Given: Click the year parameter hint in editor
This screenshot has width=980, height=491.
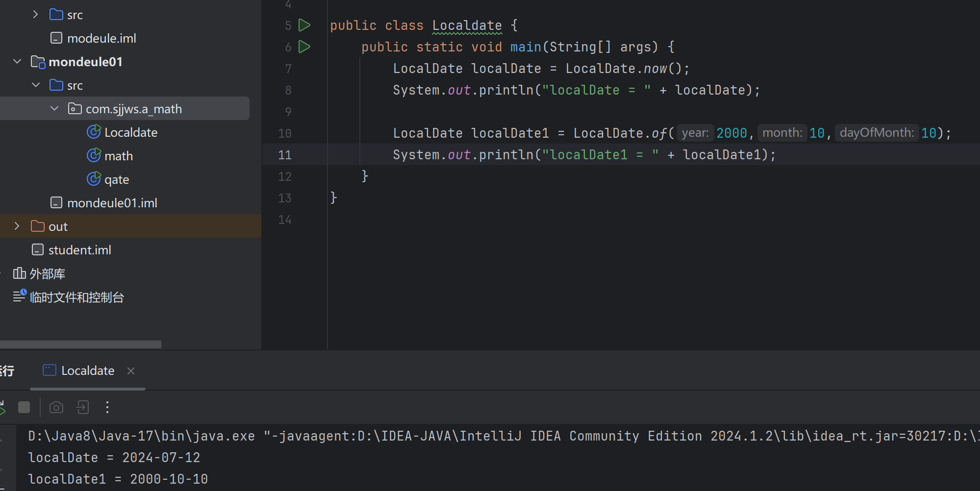Looking at the screenshot, I should coord(695,133).
